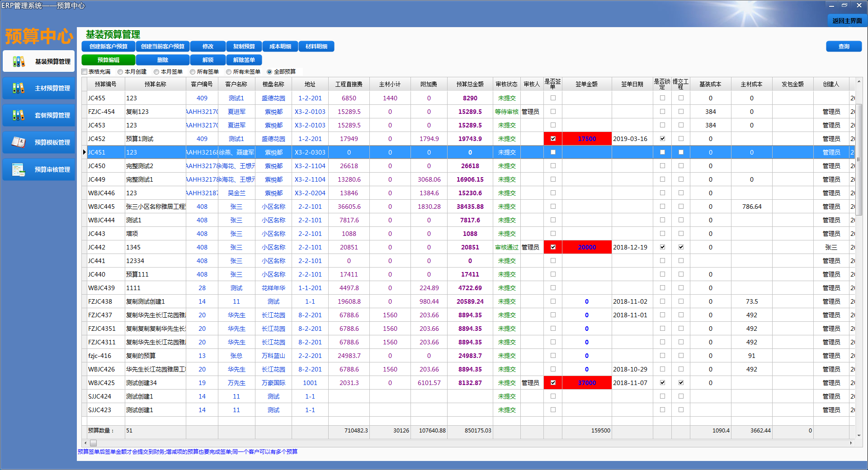Image resolution: width=868 pixels, height=470 pixels.
Task: Open 预算审核管理 sidebar module
Action: 39,169
